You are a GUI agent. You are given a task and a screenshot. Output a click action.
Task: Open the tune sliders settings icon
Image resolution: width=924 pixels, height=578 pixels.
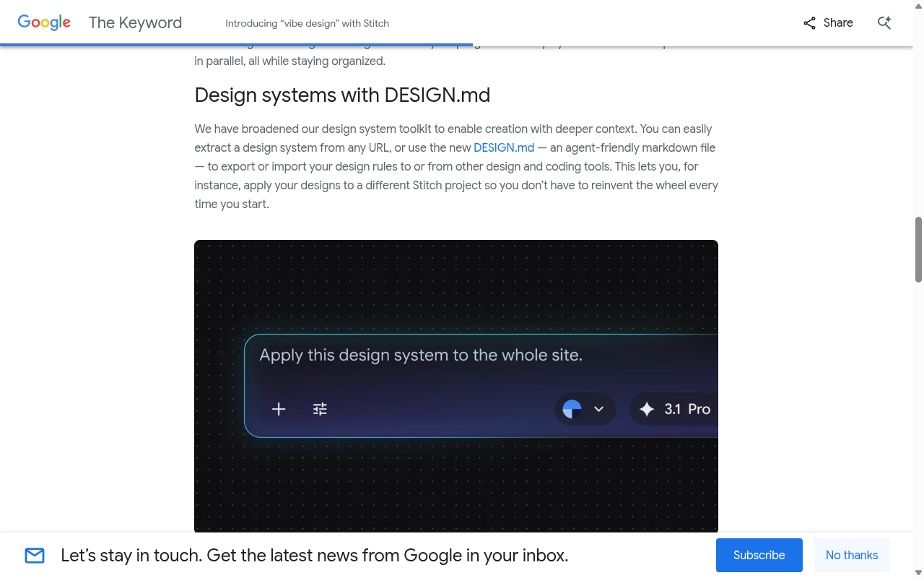(320, 409)
